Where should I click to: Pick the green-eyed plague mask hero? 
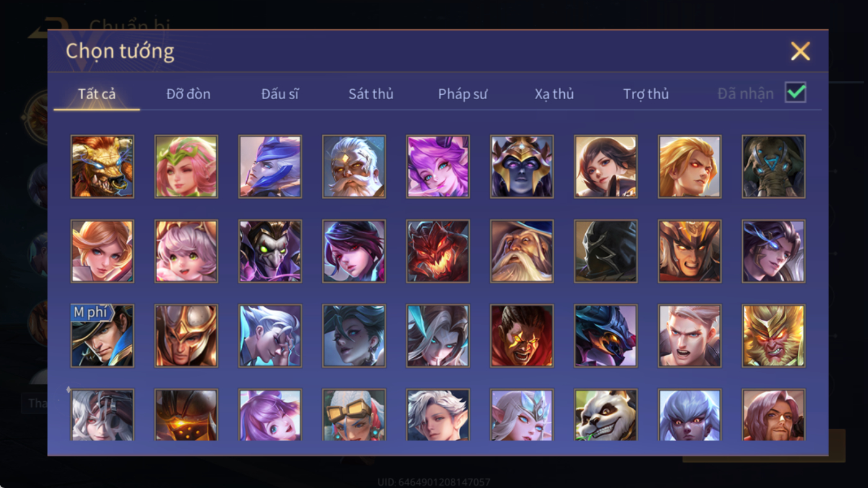coord(270,251)
